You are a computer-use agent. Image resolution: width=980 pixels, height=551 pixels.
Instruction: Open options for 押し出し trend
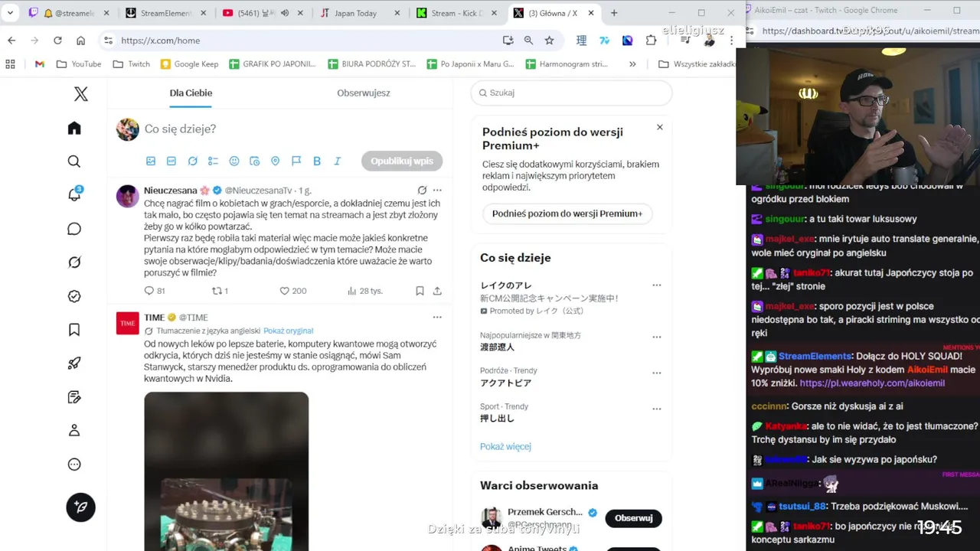coord(657,409)
